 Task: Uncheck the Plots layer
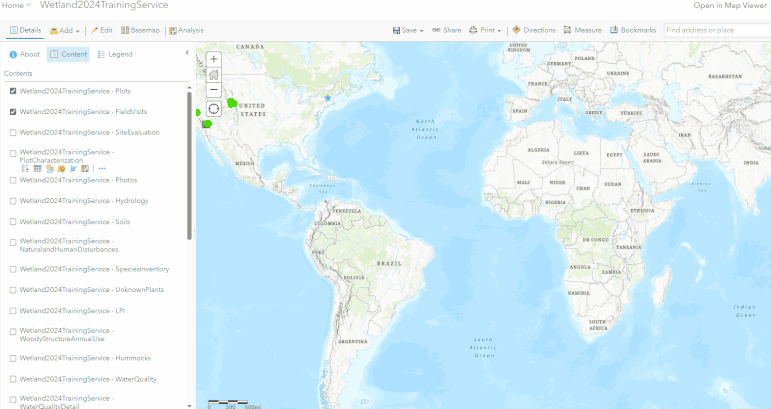(13, 91)
